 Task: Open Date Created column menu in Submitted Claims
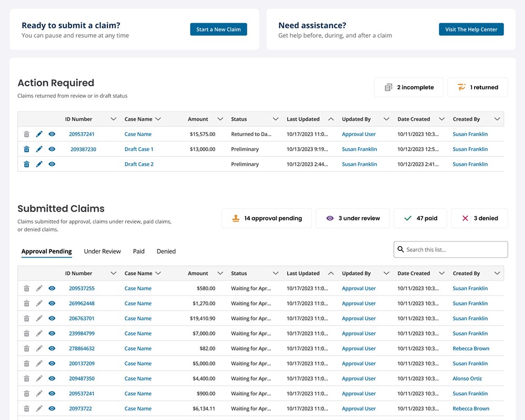tap(442, 274)
